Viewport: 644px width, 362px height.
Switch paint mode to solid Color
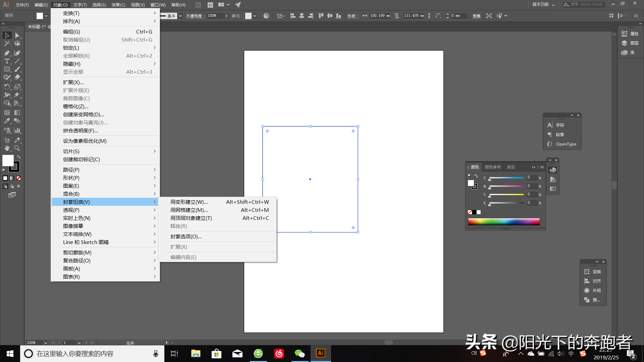(x=5, y=178)
